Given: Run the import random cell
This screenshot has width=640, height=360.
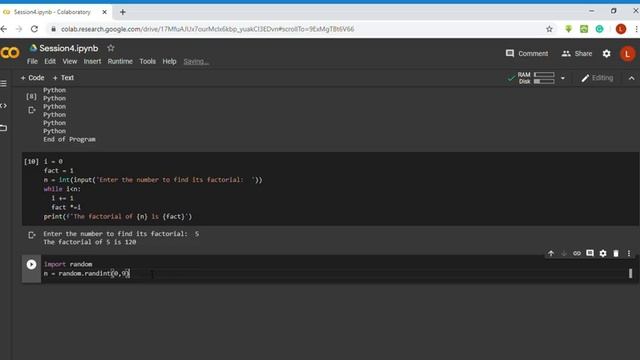Looking at the screenshot, I should 31,264.
